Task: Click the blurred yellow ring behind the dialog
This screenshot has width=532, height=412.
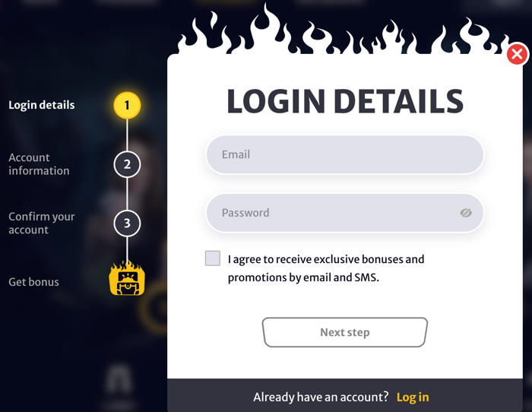Action: tap(154, 307)
